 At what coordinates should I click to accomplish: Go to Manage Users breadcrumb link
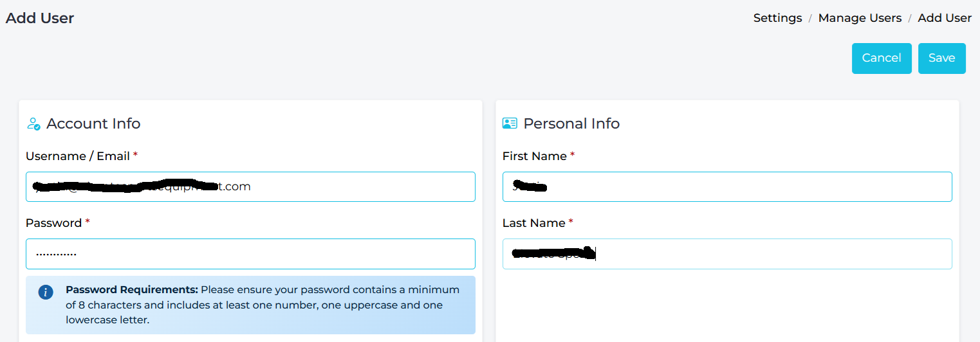(860, 18)
